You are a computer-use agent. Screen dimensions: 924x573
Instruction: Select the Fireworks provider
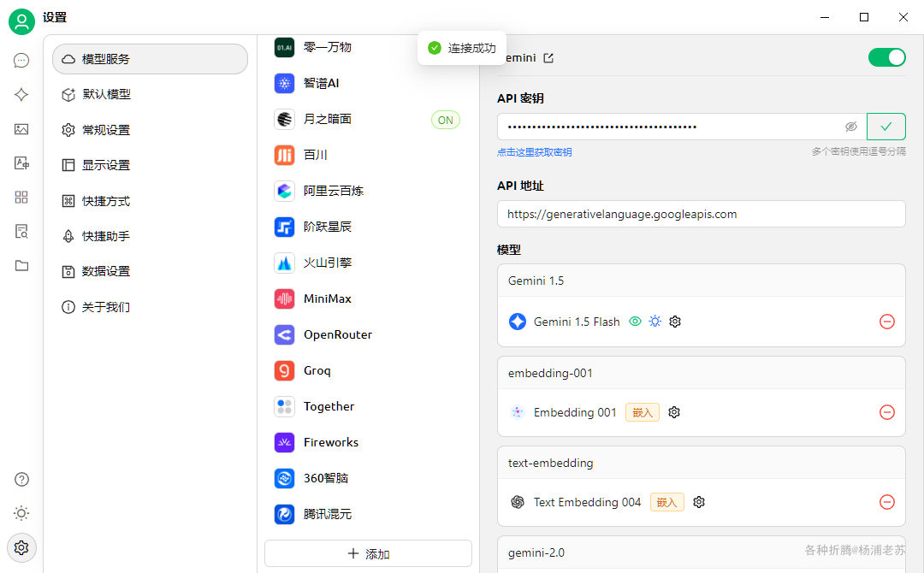368,442
